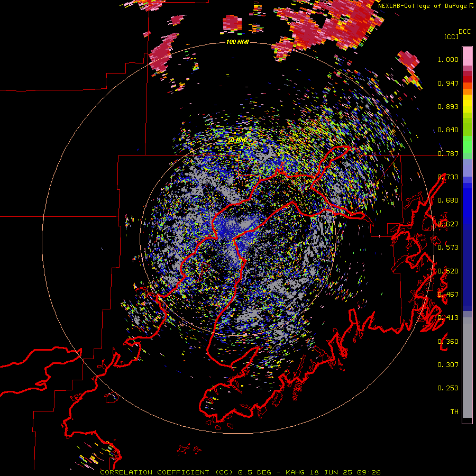Click the 0.947 color scale value
476x476 pixels.
click(x=448, y=83)
